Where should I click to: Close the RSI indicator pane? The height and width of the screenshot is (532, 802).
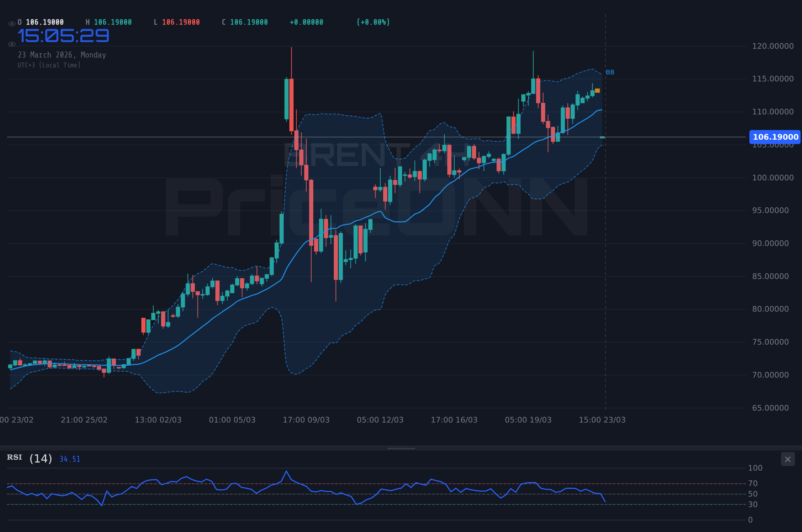(788, 459)
